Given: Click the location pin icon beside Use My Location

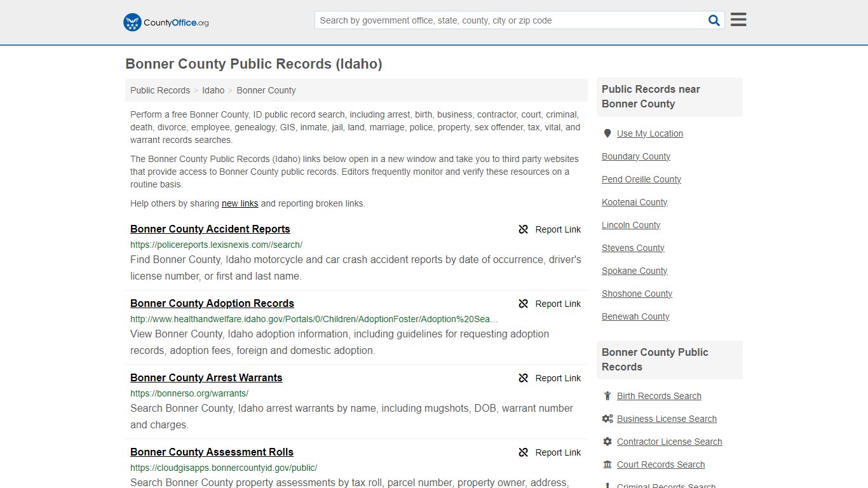Looking at the screenshot, I should tap(607, 133).
